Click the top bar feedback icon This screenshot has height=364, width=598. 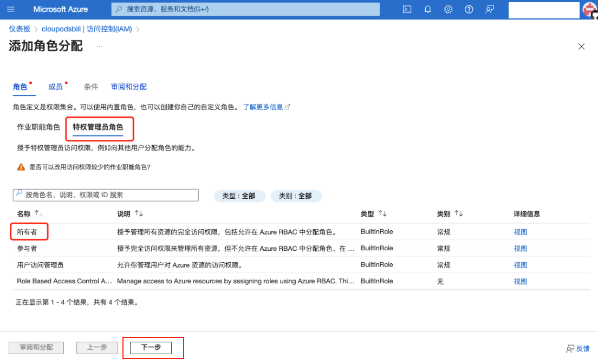(490, 9)
